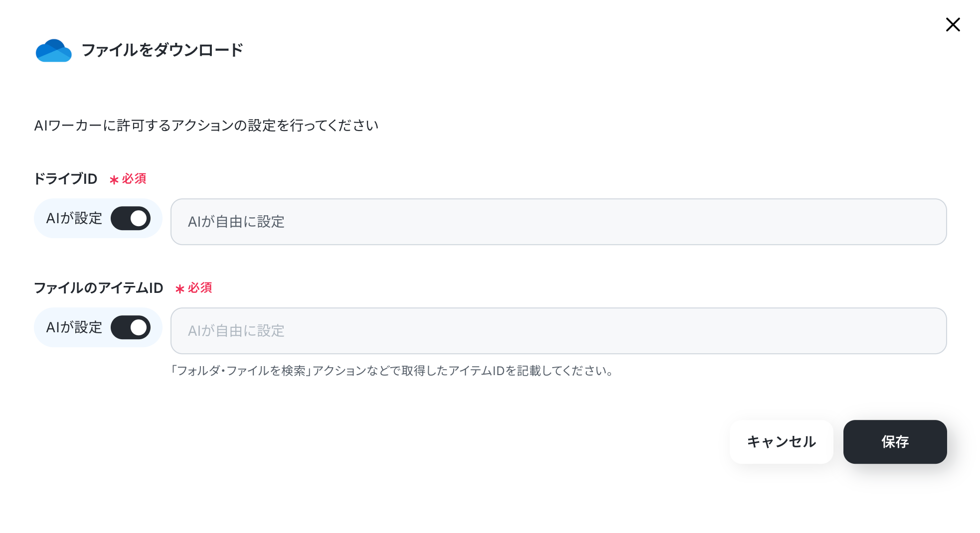Click the ドライブID field label

65,179
